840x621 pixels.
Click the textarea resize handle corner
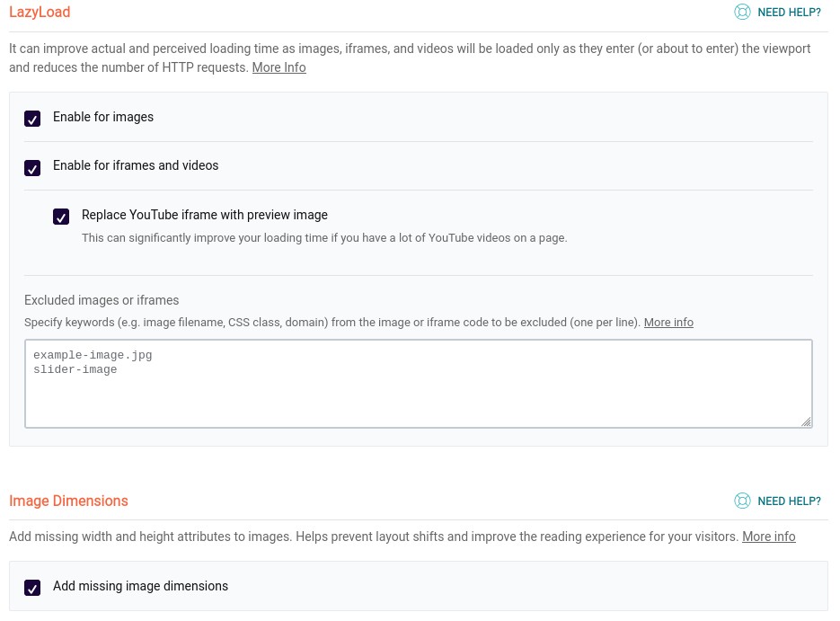[x=806, y=421]
